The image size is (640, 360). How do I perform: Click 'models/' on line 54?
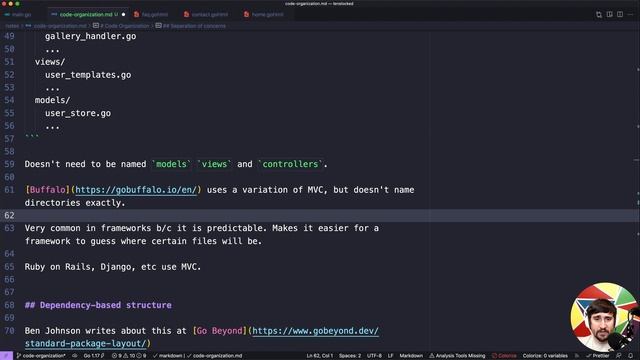click(52, 100)
